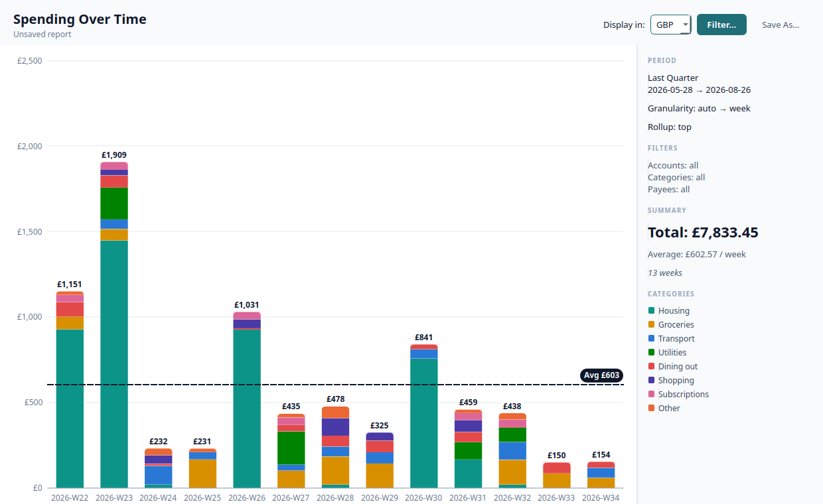
Task: Click the £841 bar total label
Action: 424,338
